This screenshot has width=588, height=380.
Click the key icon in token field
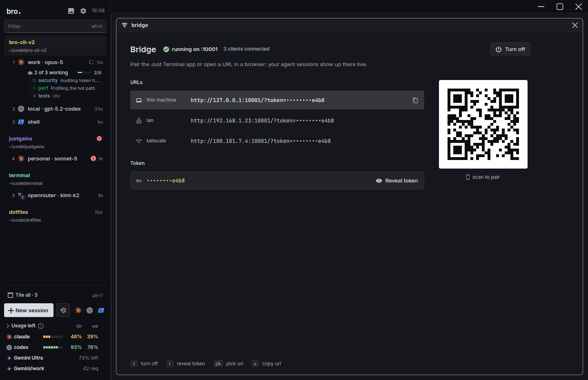139,181
